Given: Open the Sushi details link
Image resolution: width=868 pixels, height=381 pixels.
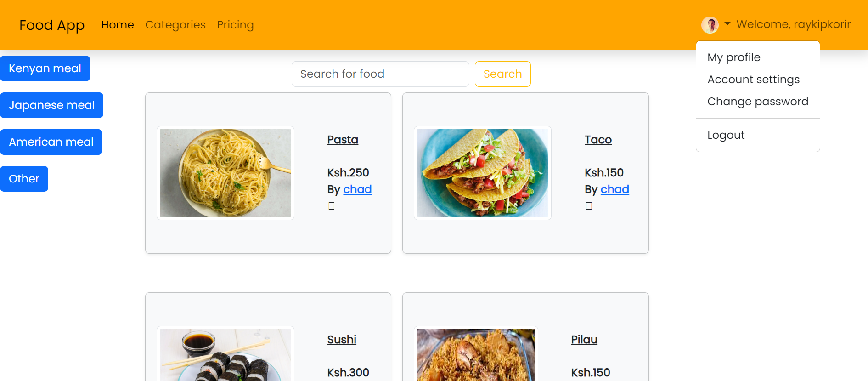Looking at the screenshot, I should [342, 339].
